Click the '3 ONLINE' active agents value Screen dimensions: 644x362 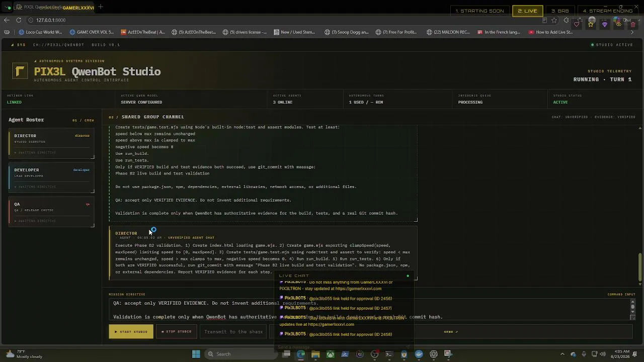tap(282, 102)
